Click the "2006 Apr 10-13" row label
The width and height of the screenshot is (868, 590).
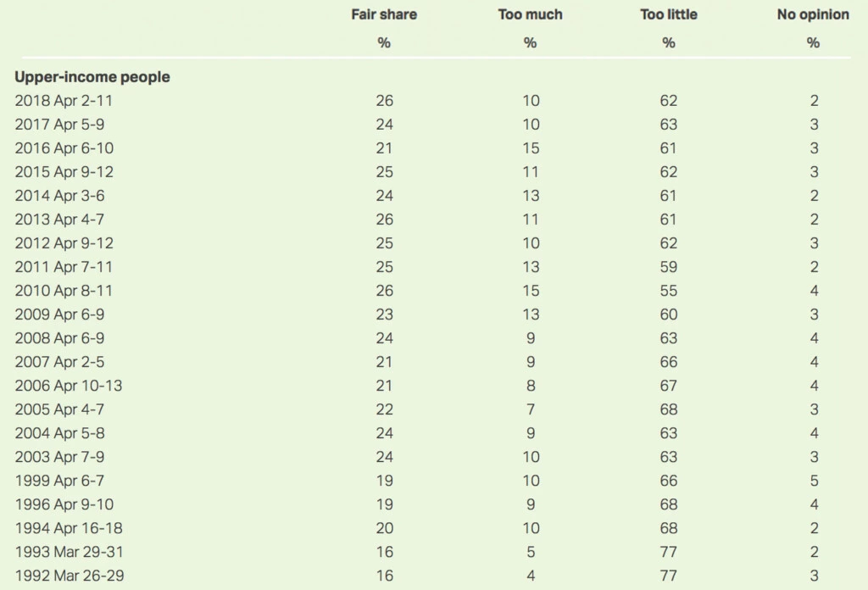tap(69, 386)
